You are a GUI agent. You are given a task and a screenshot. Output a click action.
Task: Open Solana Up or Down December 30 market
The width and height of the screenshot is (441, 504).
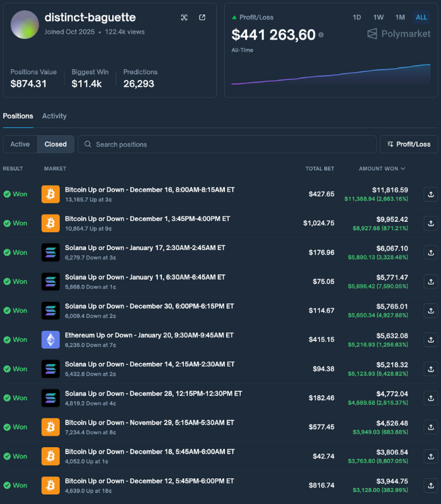149,306
